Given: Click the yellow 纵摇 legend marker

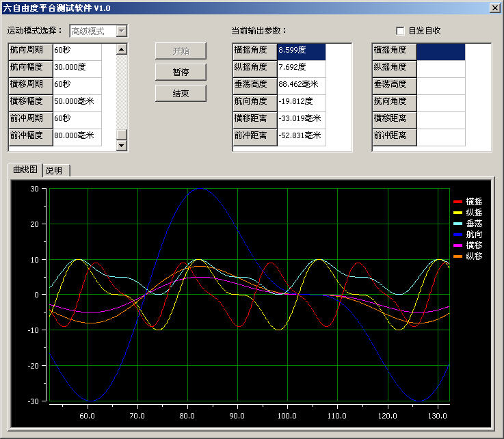Looking at the screenshot, I should [457, 213].
